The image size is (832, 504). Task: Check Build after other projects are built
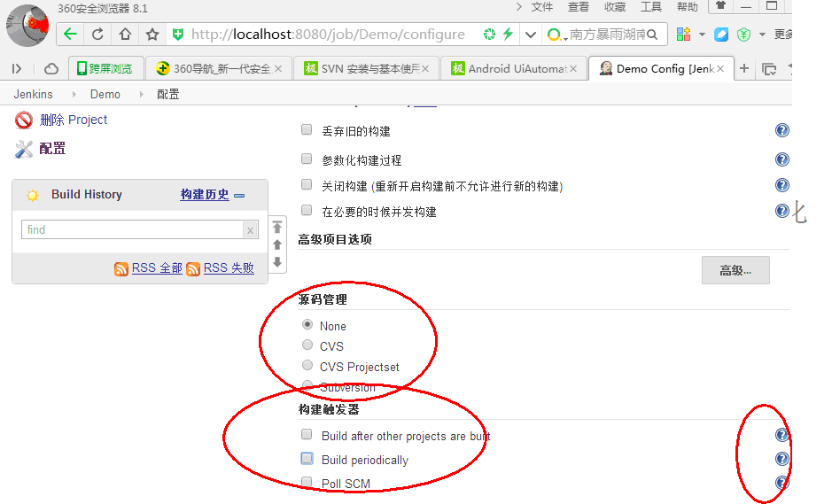(x=307, y=435)
